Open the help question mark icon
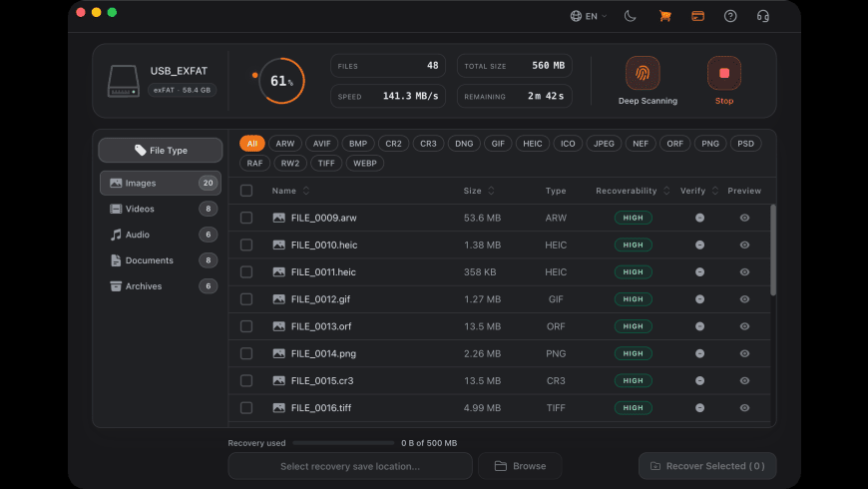 (x=730, y=16)
